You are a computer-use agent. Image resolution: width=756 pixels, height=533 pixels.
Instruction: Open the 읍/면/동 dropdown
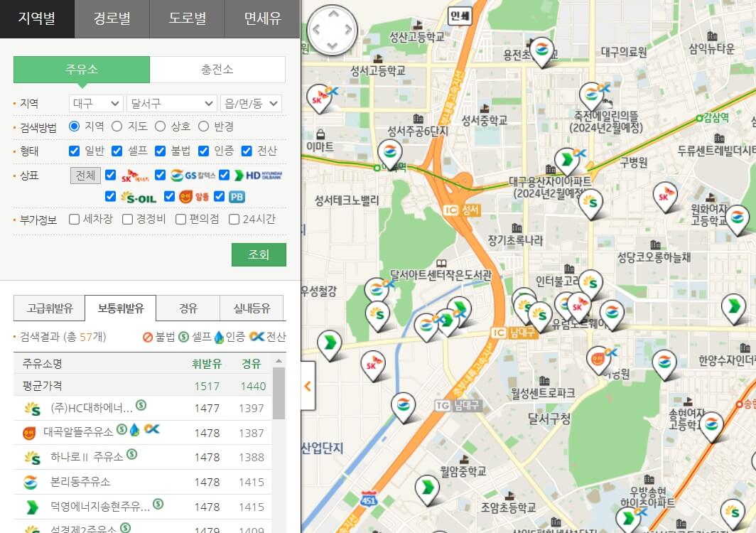click(x=251, y=103)
